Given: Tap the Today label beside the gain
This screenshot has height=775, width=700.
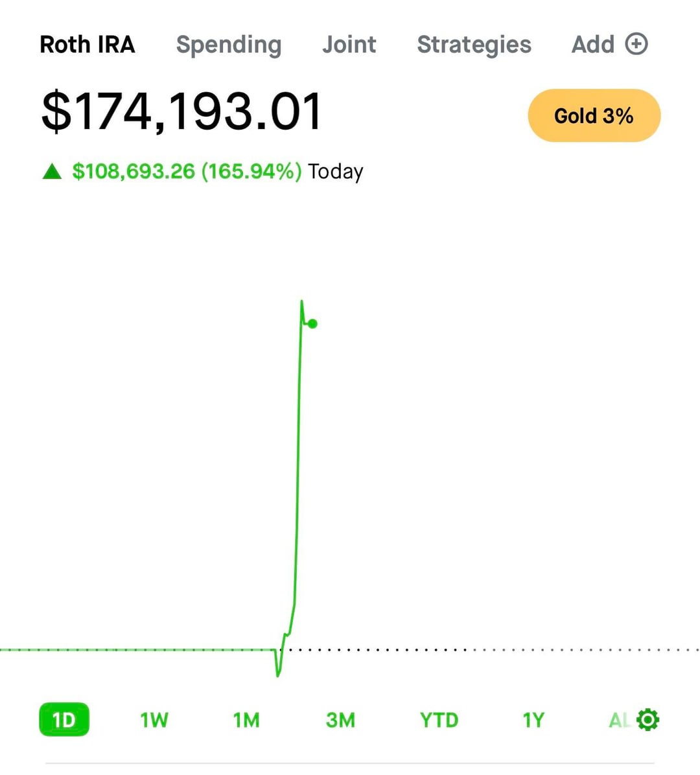Looking at the screenshot, I should pyautogui.click(x=335, y=172).
